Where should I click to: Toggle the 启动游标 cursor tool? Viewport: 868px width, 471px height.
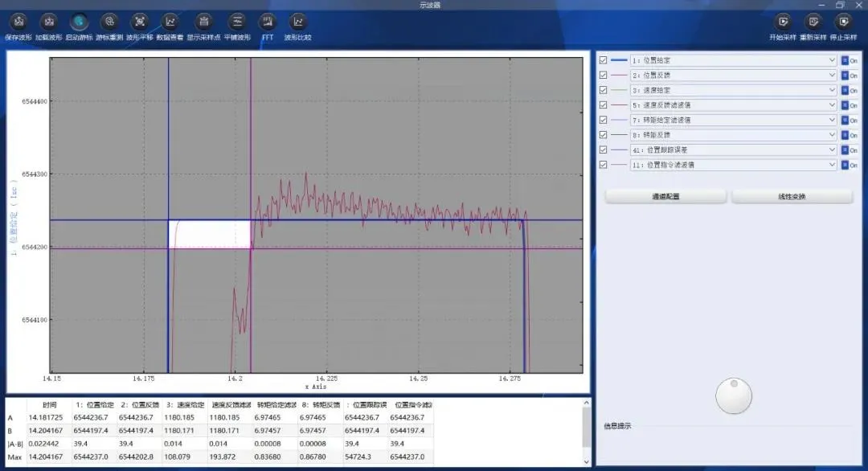click(79, 23)
